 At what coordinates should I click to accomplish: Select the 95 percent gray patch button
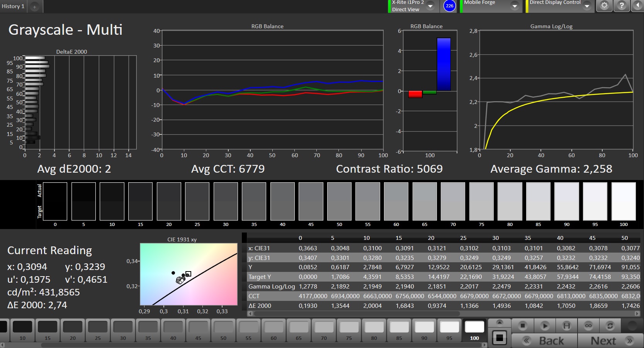(449, 330)
